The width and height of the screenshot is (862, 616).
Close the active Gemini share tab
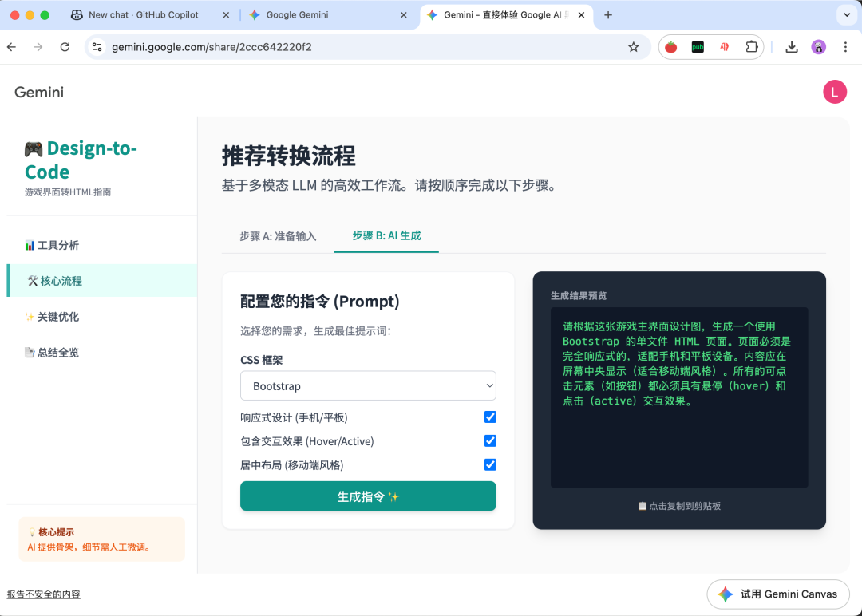(581, 15)
